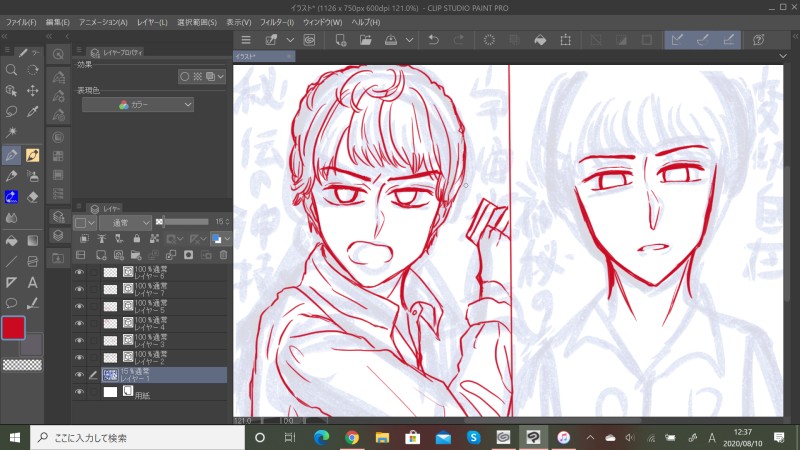Open the レイヤー(L) menu
This screenshot has height=450, width=800.
[x=152, y=22]
